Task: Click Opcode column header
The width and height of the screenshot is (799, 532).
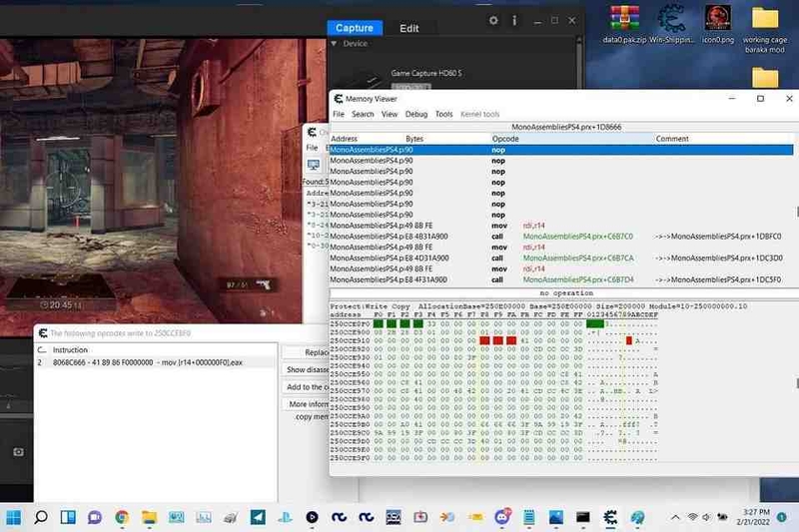Action: point(571,139)
